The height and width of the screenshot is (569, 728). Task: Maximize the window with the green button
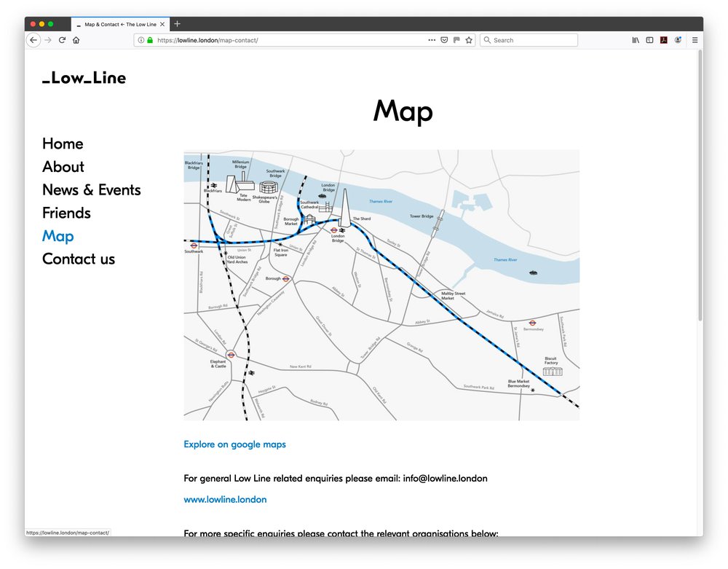point(51,24)
